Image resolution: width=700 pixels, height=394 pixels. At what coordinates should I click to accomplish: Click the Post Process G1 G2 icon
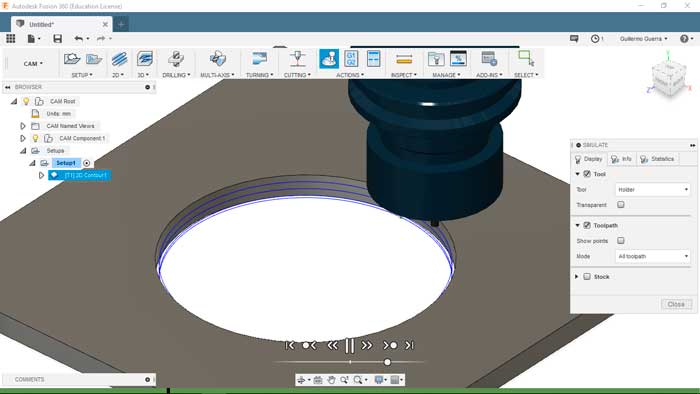click(x=351, y=59)
